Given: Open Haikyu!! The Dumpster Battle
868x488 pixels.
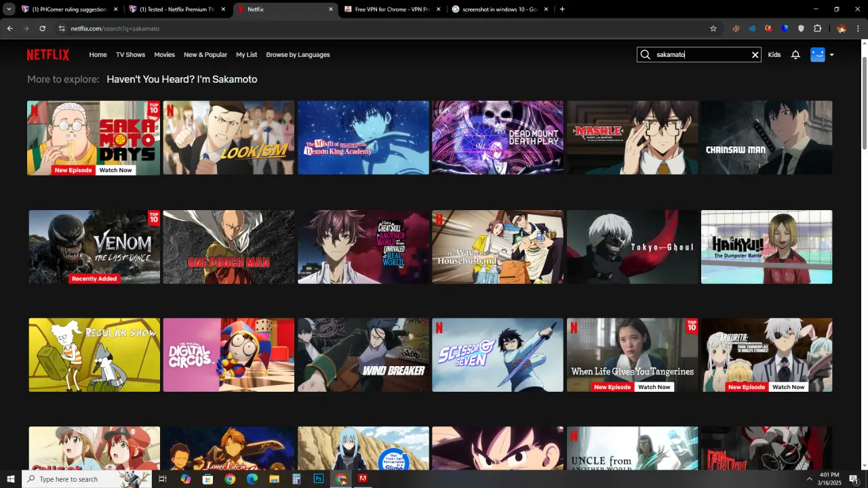Looking at the screenshot, I should tap(766, 247).
